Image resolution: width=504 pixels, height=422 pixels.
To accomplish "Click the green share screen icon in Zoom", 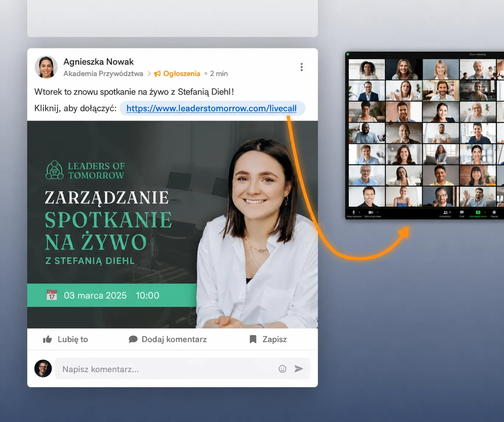I will (x=478, y=212).
